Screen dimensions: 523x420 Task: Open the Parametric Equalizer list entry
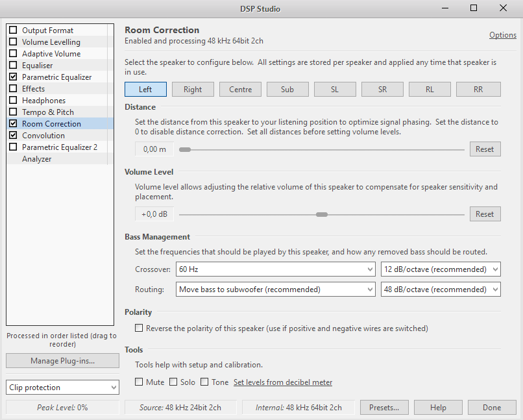coord(56,77)
